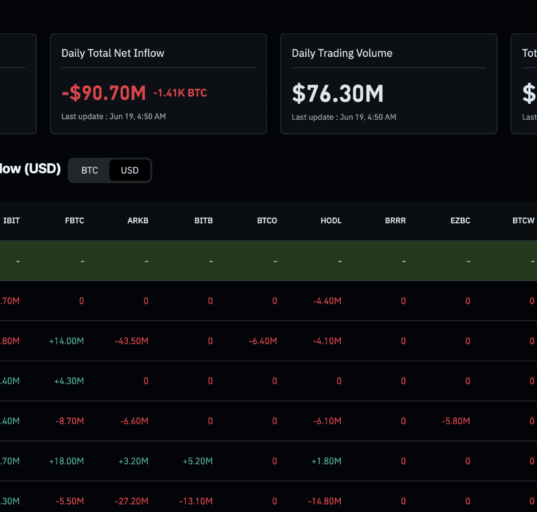Click the ARKB column header
Image resolution: width=537 pixels, height=512 pixels.
[x=138, y=221]
